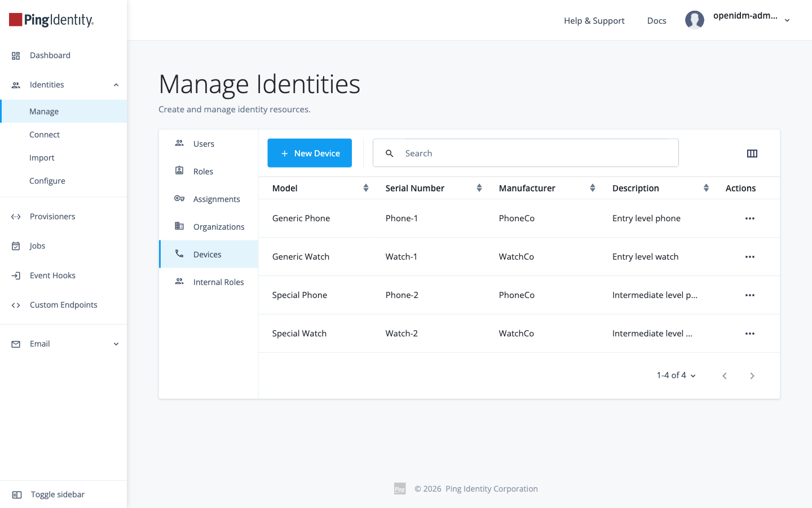Sort by Serial Number sort arrows
Screen dimensions: 812x508
(x=479, y=188)
